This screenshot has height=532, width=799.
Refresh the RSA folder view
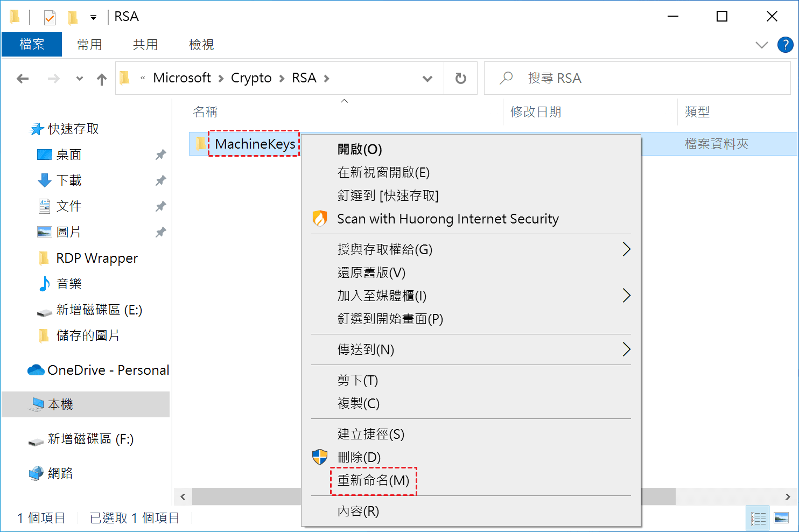click(460, 79)
